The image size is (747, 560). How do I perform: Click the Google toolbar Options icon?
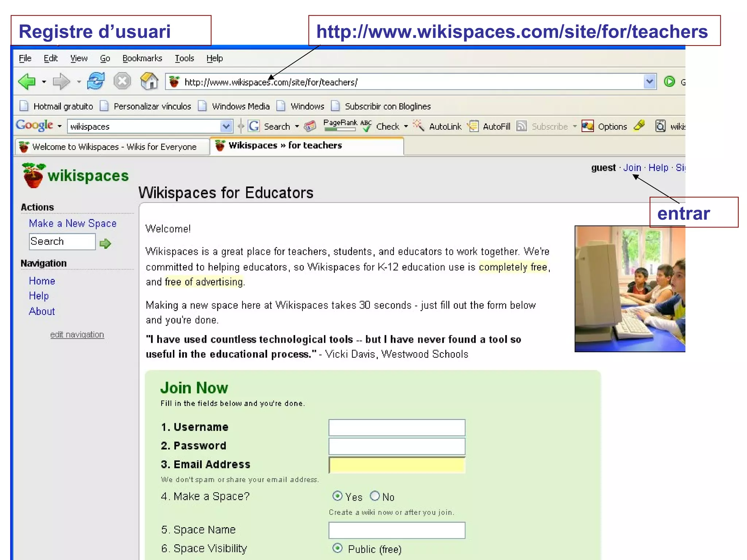[588, 126]
